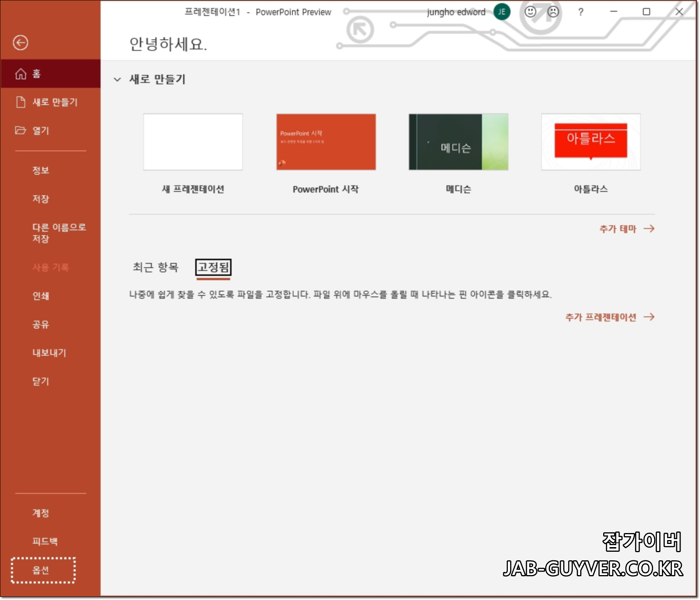The width and height of the screenshot is (700, 600).
Task: Collapse the 새로 만들기 section chevron
Action: [x=117, y=79]
